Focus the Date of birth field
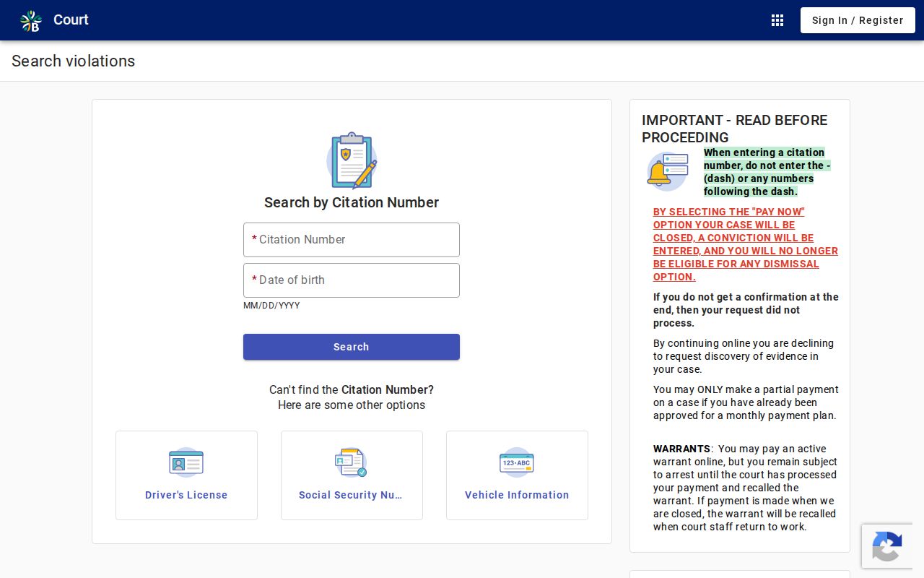The width and height of the screenshot is (924, 578). pyautogui.click(x=352, y=280)
